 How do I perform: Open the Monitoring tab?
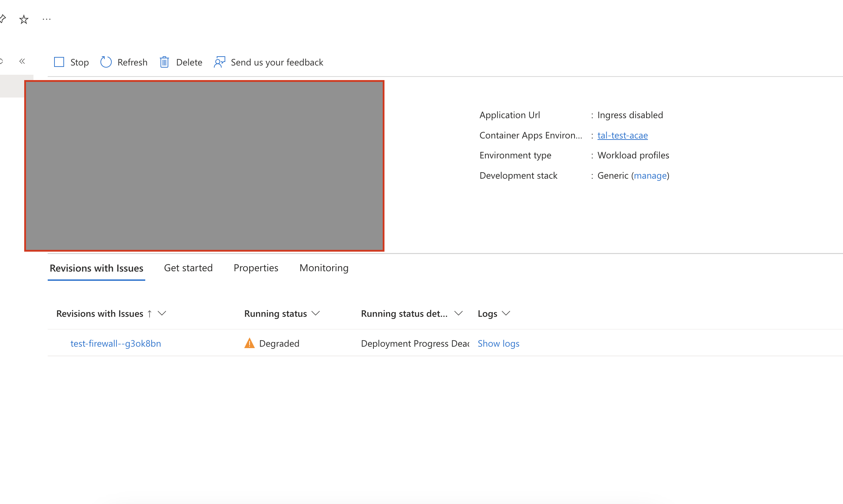(x=324, y=268)
